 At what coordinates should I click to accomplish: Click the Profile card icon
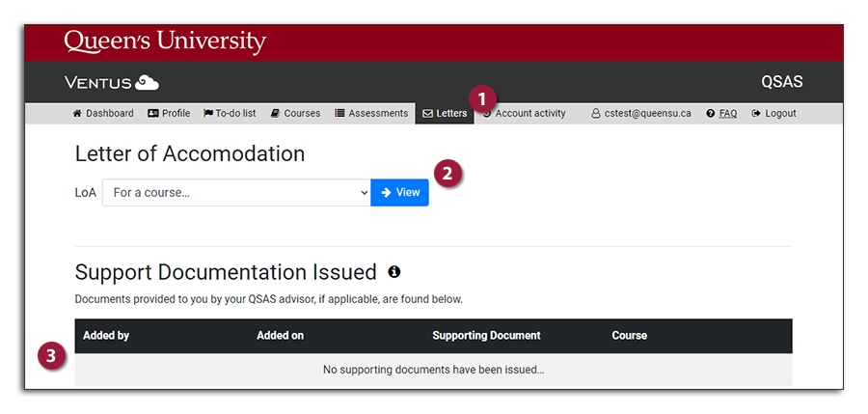click(153, 114)
